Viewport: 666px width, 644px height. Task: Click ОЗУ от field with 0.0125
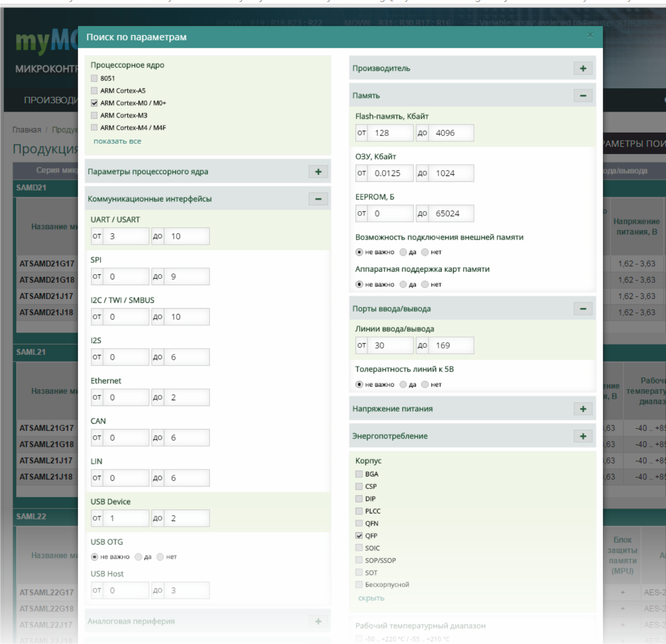pyautogui.click(x=391, y=173)
